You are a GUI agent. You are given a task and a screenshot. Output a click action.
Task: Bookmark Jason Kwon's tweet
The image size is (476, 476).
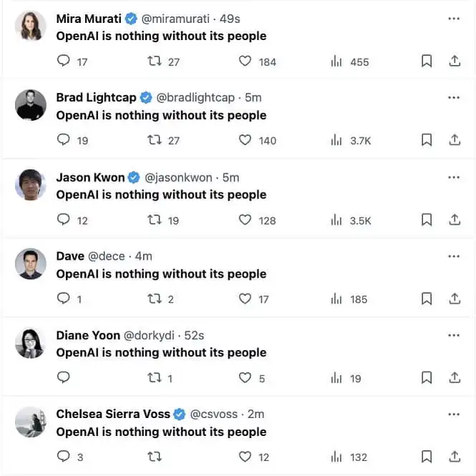(x=427, y=220)
